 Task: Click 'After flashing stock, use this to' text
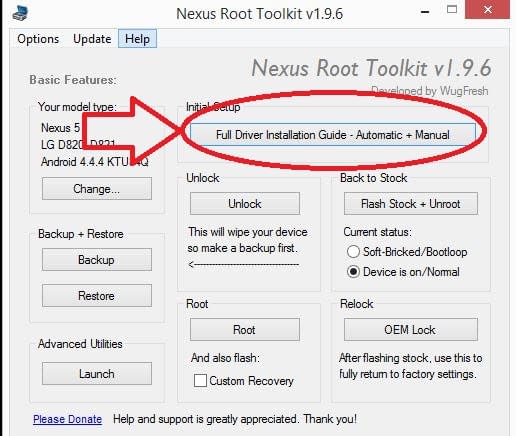tap(411, 358)
